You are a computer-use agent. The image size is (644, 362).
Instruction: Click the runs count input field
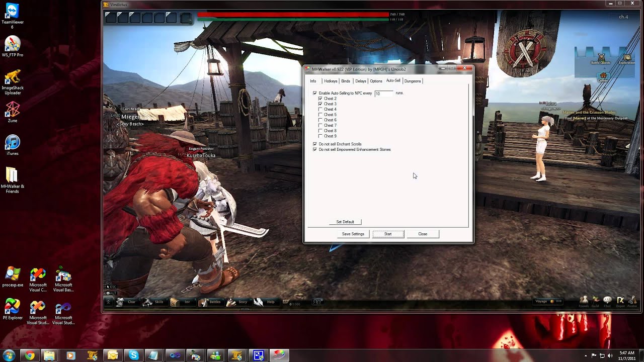(384, 94)
